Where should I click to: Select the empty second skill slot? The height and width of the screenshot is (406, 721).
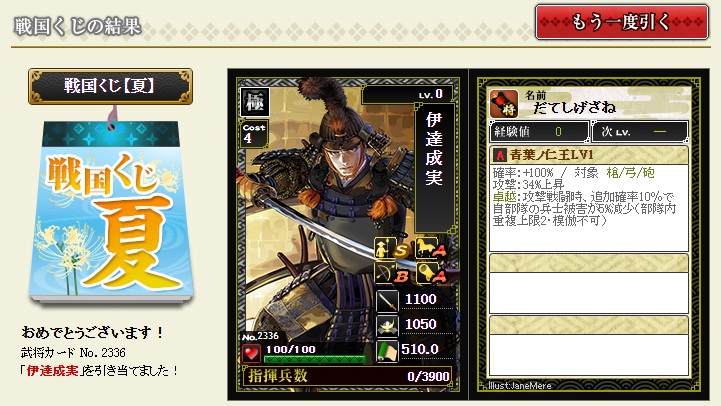pyautogui.click(x=589, y=284)
